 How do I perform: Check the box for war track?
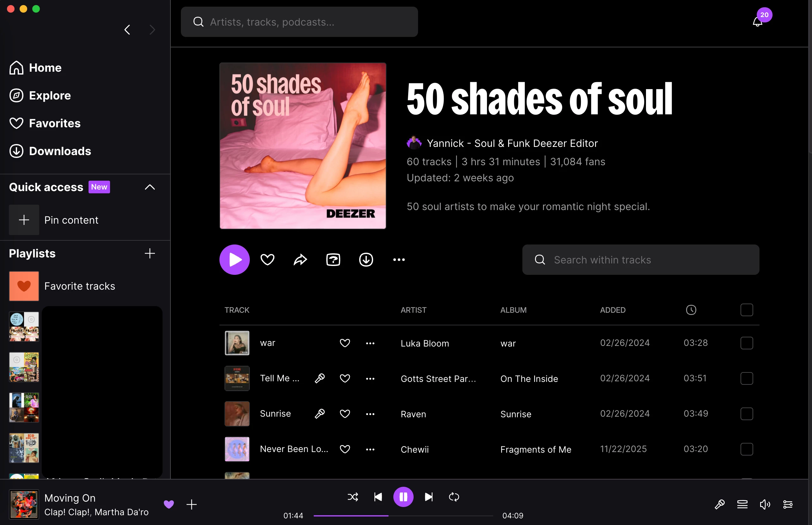point(747,343)
